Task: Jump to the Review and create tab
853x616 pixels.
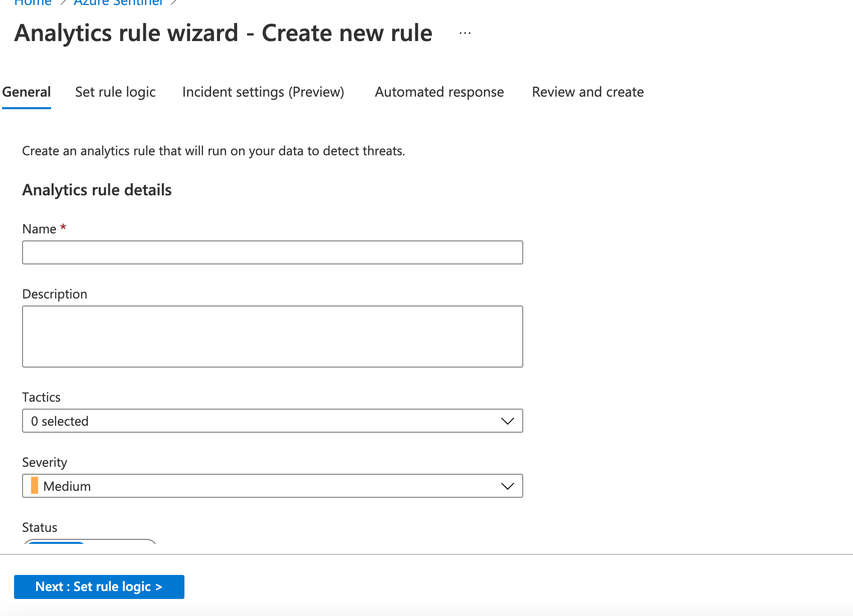Action: pos(587,92)
